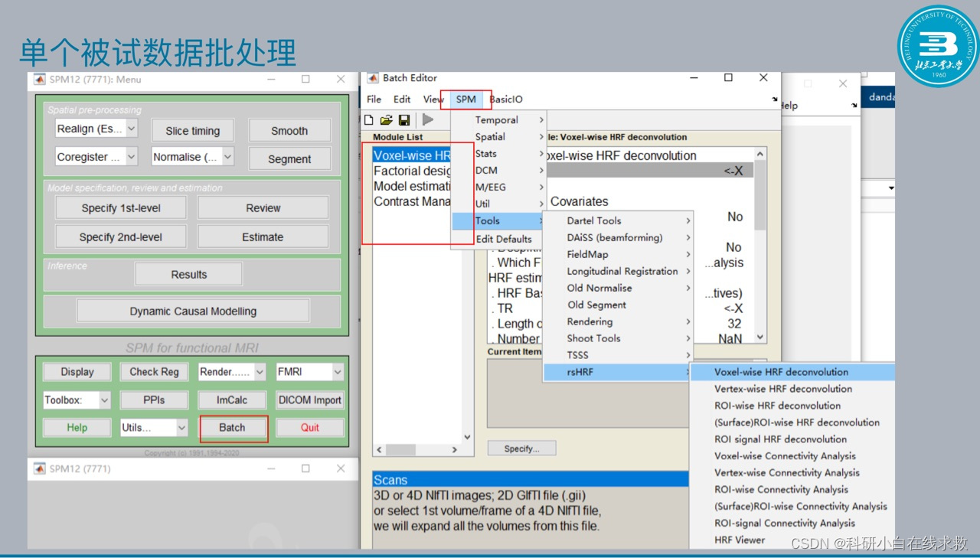Click the New Batch icon in Batch Editor

click(369, 119)
